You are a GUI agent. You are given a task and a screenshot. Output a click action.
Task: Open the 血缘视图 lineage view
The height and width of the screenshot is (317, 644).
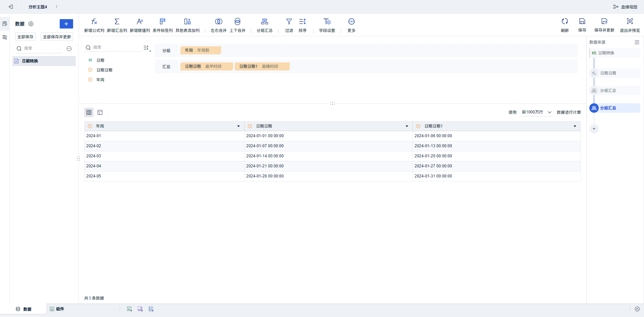coord(625,7)
